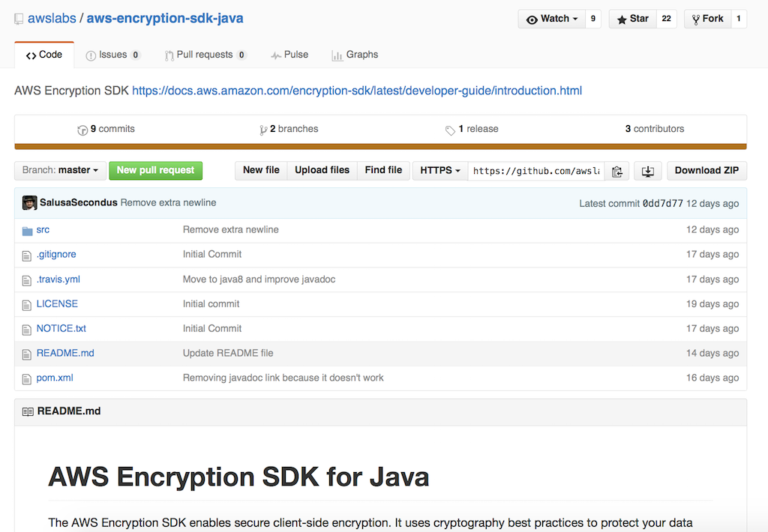Click Find file button
This screenshot has height=532, width=768.
[x=383, y=170]
